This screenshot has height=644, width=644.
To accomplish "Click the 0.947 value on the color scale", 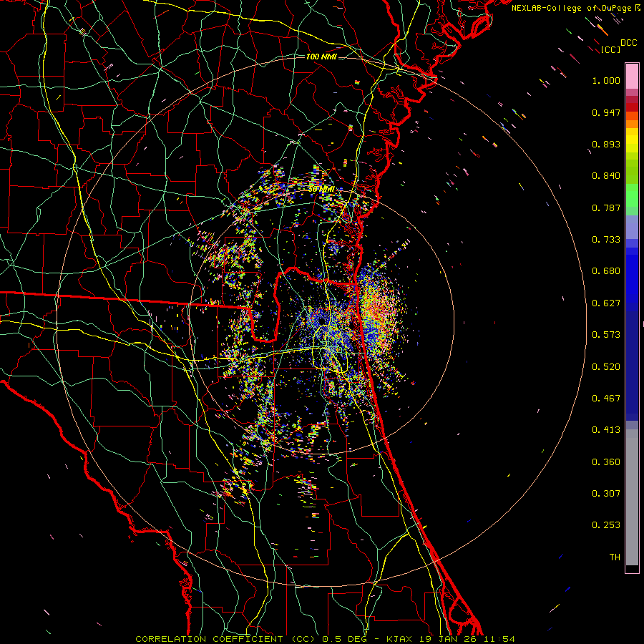I will pos(606,112).
